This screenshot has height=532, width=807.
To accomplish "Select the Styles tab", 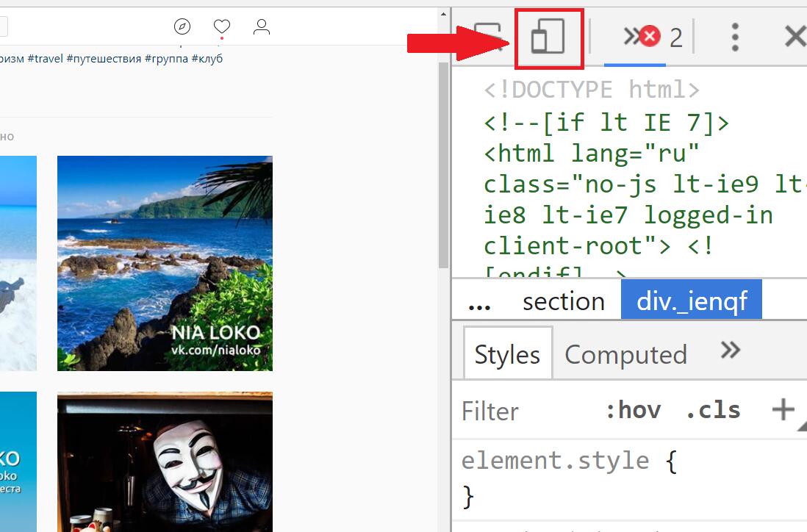I will click(x=507, y=354).
